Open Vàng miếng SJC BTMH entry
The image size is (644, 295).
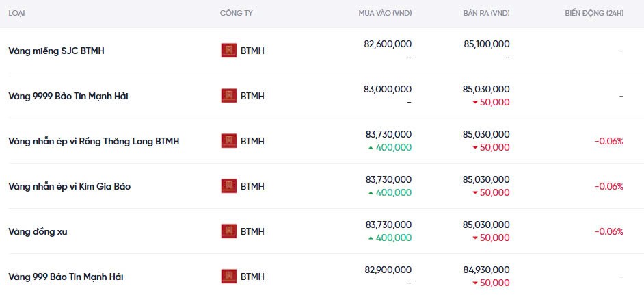pyautogui.click(x=56, y=51)
